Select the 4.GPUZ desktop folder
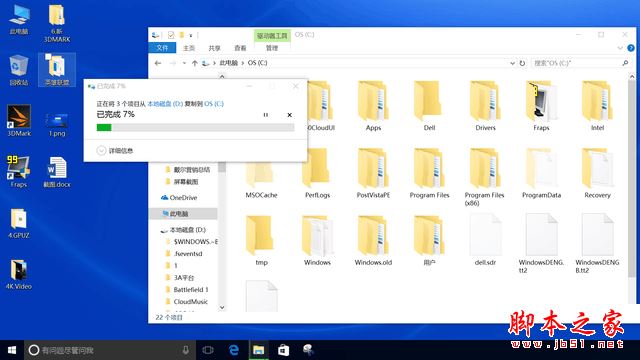 (x=19, y=223)
